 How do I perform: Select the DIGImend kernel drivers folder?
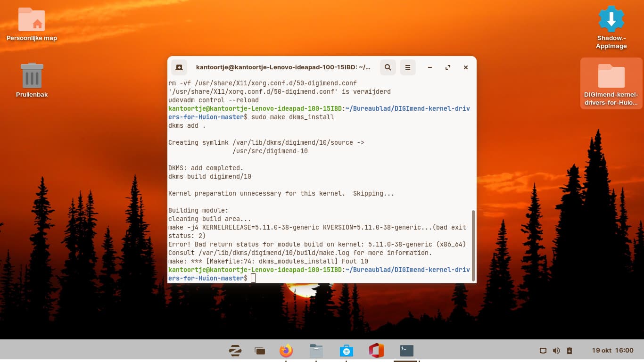click(611, 83)
